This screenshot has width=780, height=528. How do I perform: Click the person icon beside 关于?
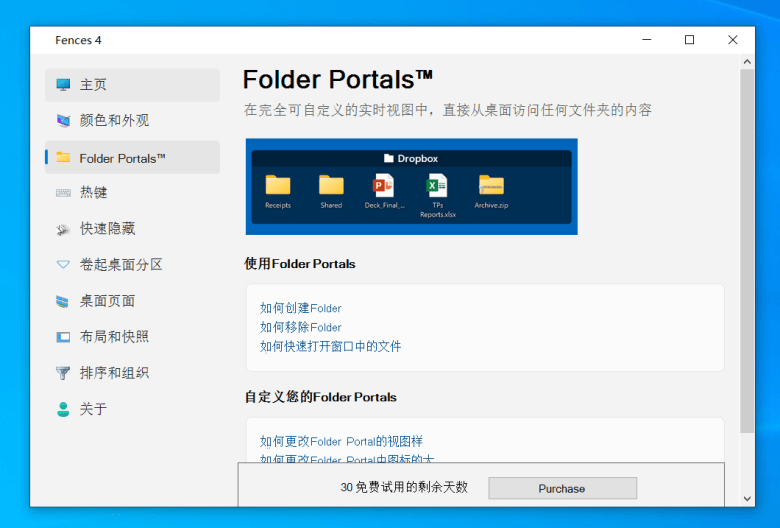[x=63, y=409]
